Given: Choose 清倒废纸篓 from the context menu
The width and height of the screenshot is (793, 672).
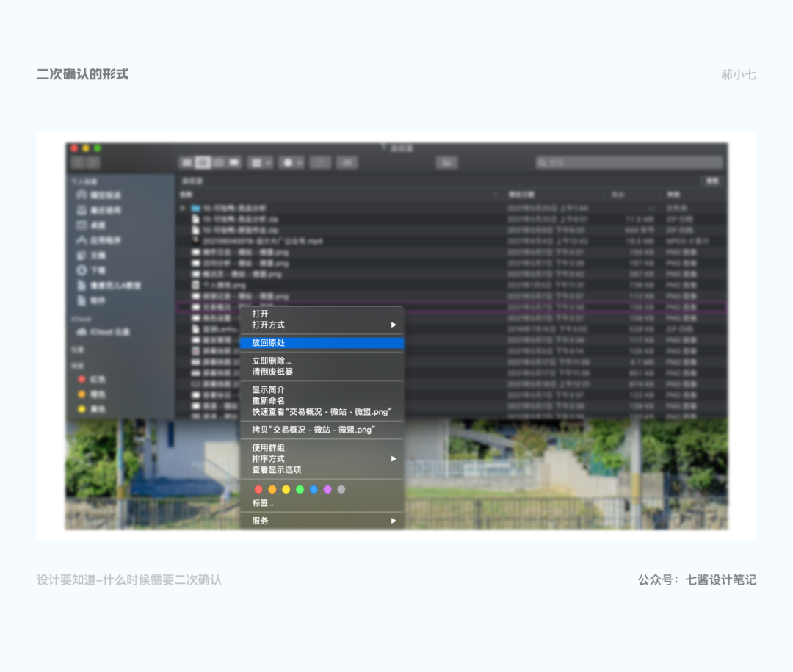Looking at the screenshot, I should click(x=272, y=372).
